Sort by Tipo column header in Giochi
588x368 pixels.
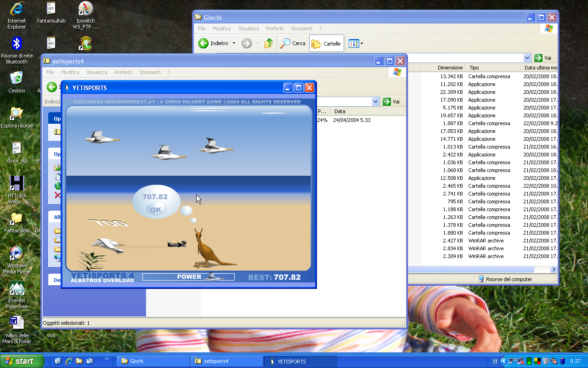(493, 68)
